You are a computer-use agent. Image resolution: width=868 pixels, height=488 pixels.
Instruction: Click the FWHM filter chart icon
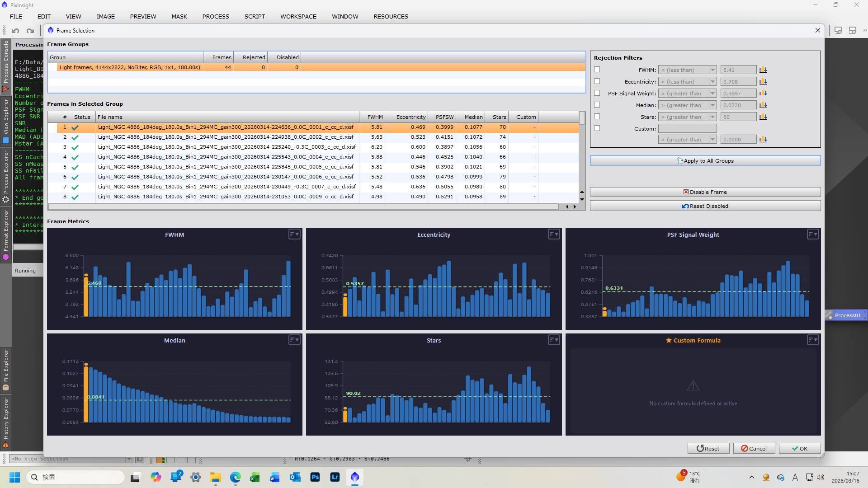763,70
